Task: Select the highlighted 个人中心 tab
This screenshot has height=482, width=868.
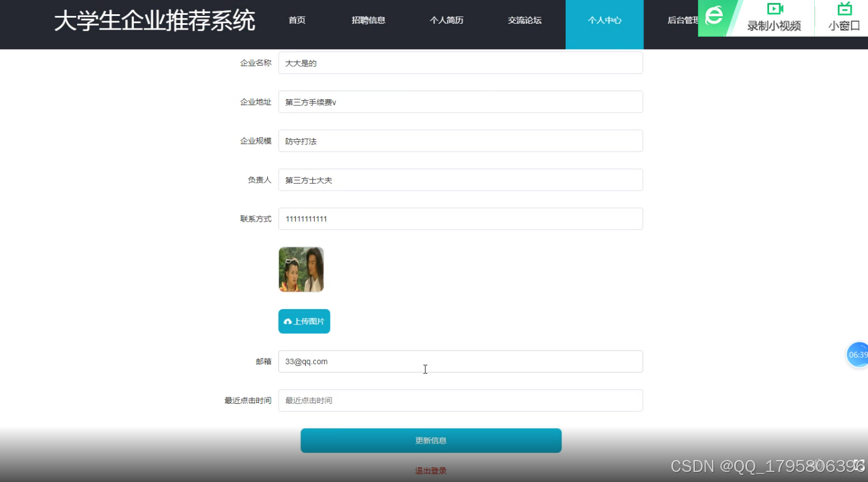Action: pos(604,20)
